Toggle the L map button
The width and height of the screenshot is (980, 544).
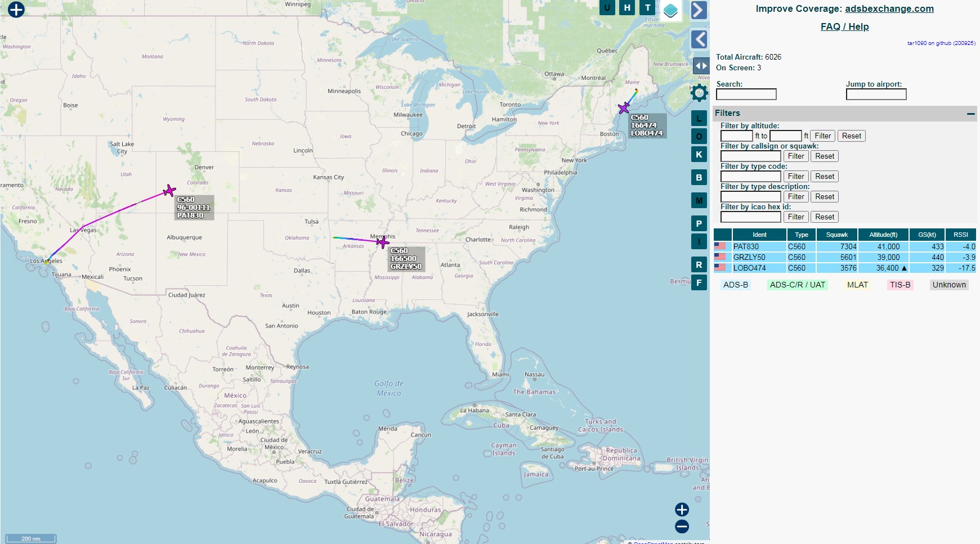[699, 118]
